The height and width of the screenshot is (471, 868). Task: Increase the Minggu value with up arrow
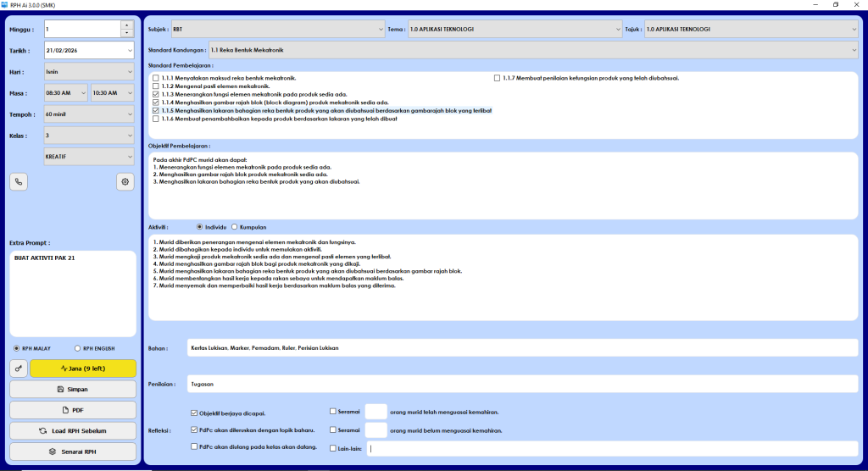point(127,25)
